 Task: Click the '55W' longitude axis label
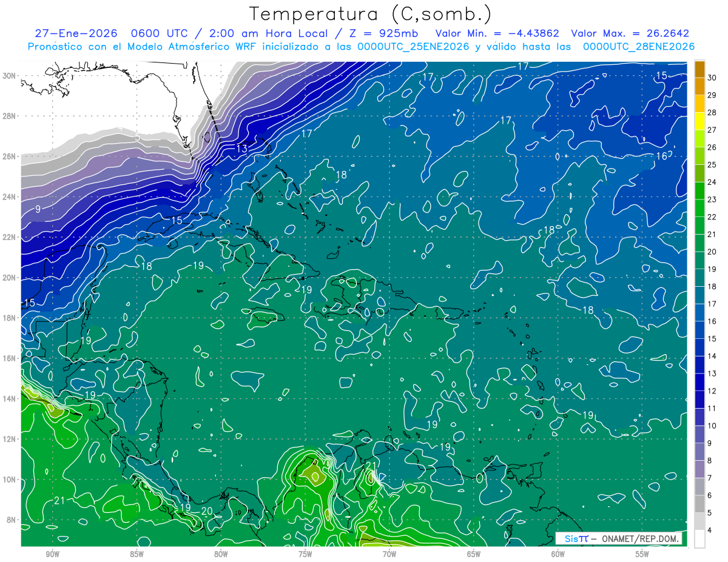coord(642,554)
